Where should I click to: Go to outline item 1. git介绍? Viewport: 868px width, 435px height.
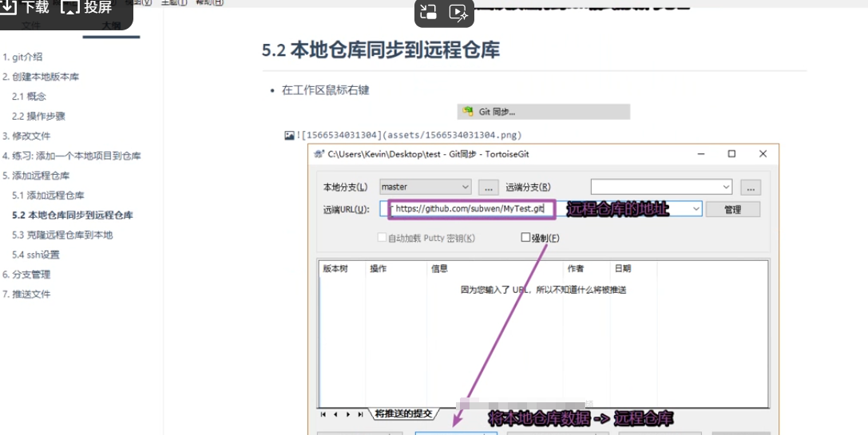pos(22,57)
